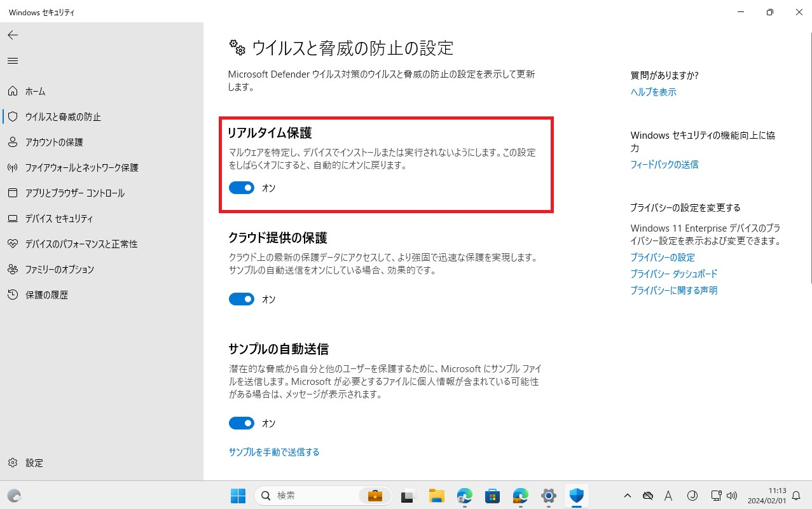Select ウイルスと脅威の防止 in the sidebar

(102, 116)
